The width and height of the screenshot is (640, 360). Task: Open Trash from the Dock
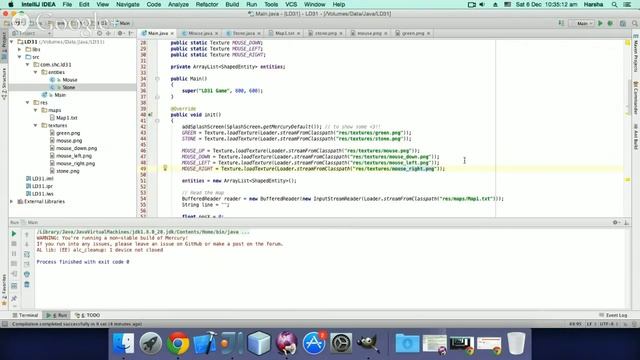tap(516, 342)
